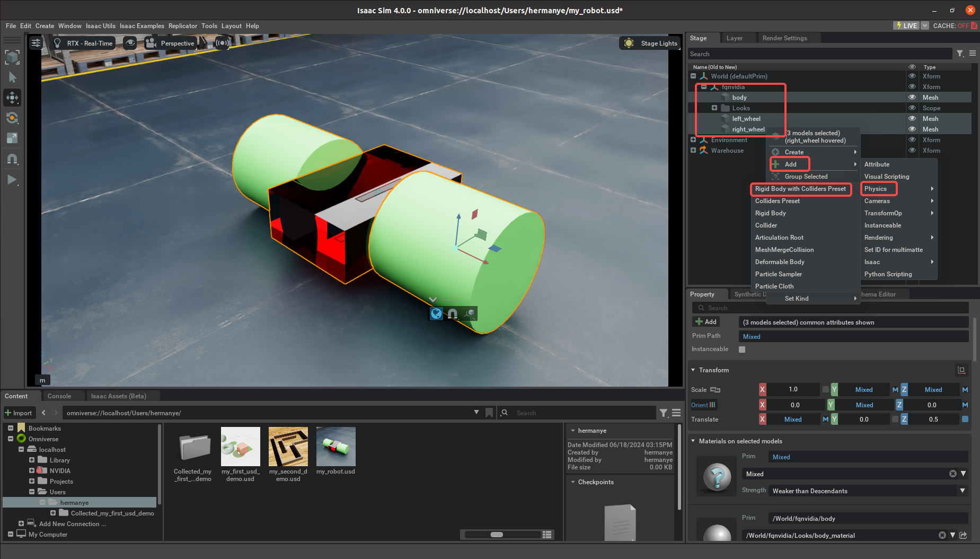Click the Play simulation button

point(12,180)
